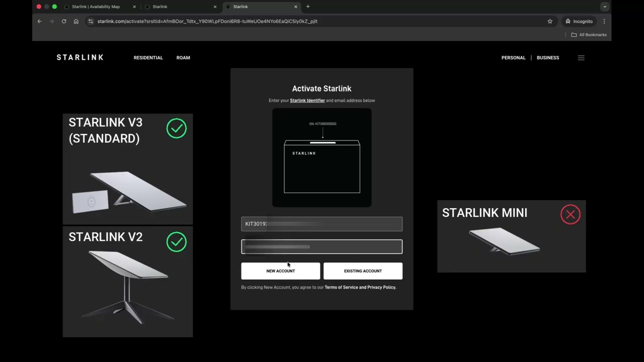Open the Starlink hamburger menu
This screenshot has width=644, height=362.
click(581, 58)
